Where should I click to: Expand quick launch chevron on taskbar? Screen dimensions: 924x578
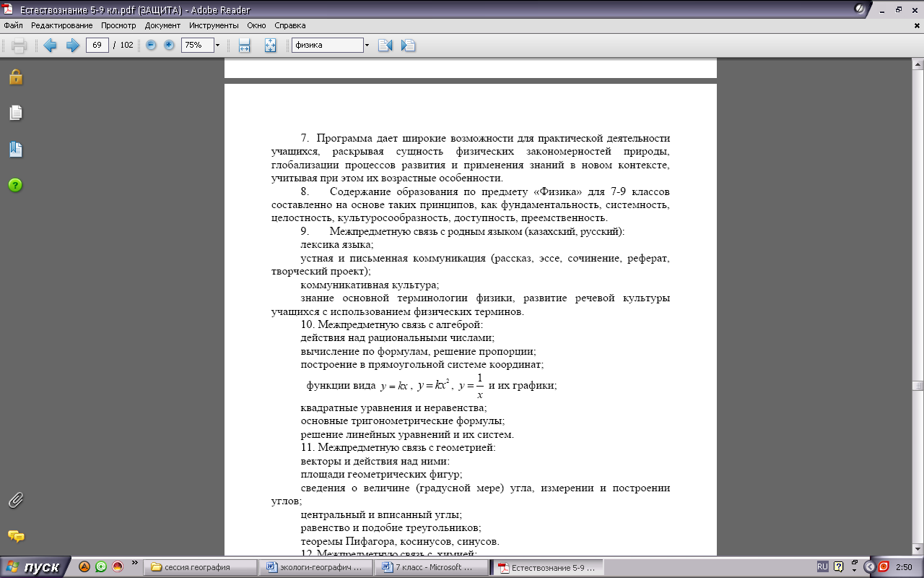pos(134,561)
